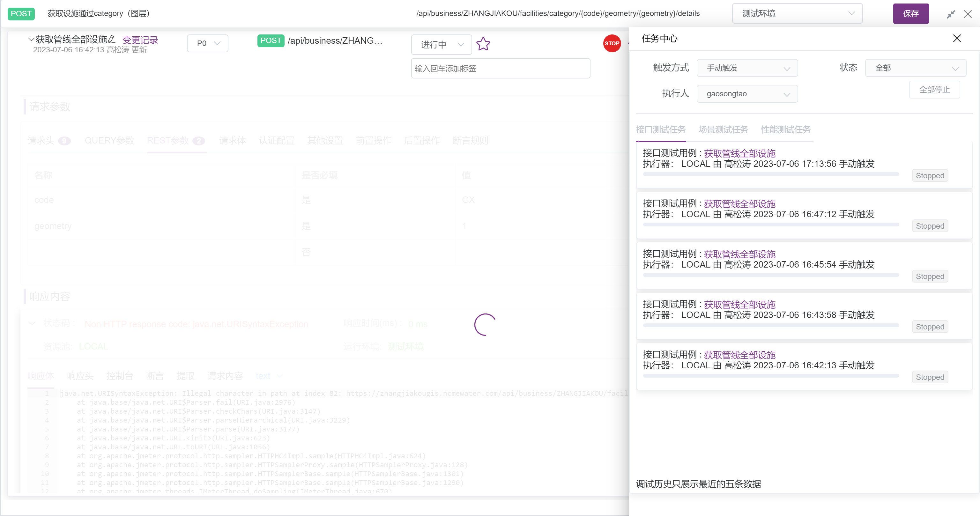This screenshot has height=516, width=980.
Task: Switch to the 场景测试任务 tab
Action: click(722, 130)
